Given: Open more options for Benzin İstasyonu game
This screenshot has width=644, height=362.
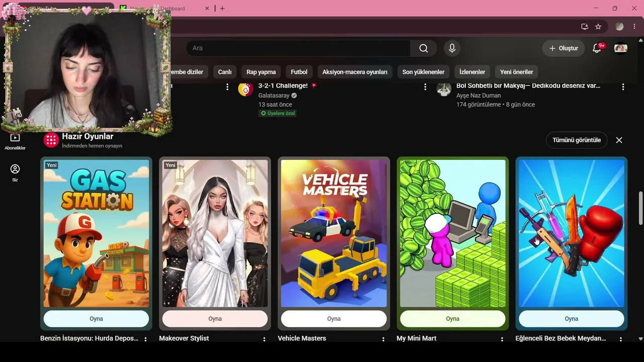Looking at the screenshot, I should (146, 339).
